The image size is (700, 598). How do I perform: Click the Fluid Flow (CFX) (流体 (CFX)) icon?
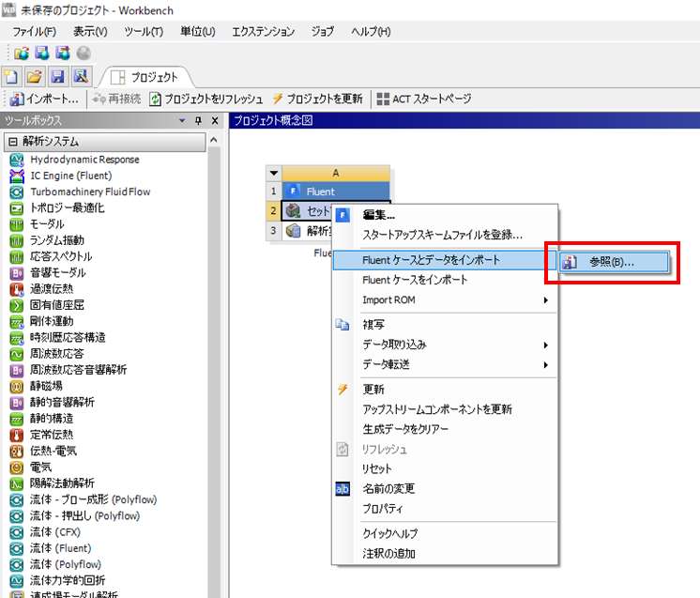(x=17, y=532)
